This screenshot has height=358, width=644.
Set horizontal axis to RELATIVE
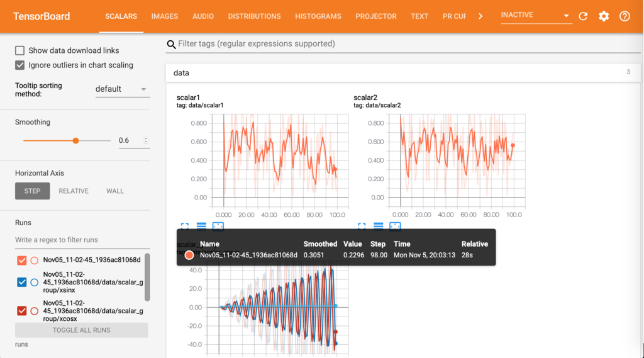click(x=74, y=191)
